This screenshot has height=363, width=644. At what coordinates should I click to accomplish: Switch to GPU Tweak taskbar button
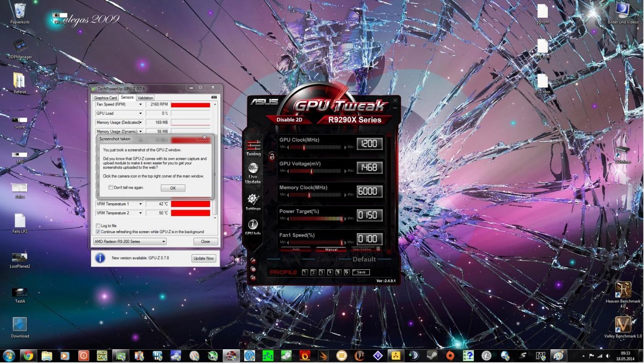tap(231, 355)
